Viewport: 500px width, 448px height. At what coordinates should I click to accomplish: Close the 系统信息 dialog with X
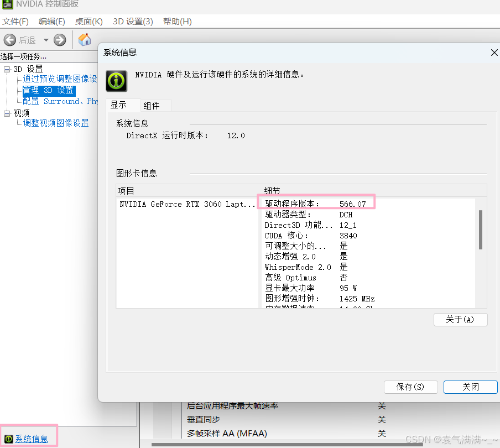pos(494,53)
